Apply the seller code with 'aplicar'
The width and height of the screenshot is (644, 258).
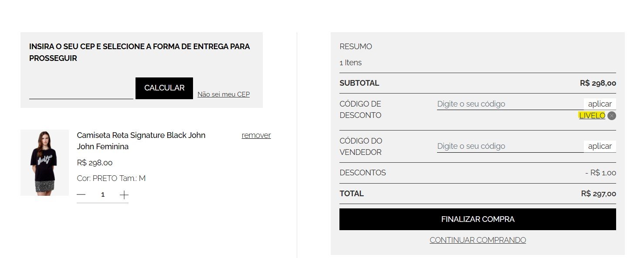(600, 146)
